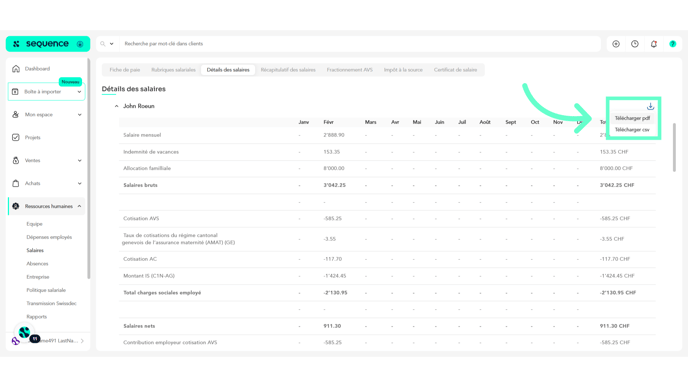Choose Télécharger pdf option
The width and height of the screenshot is (688, 387).
(632, 118)
